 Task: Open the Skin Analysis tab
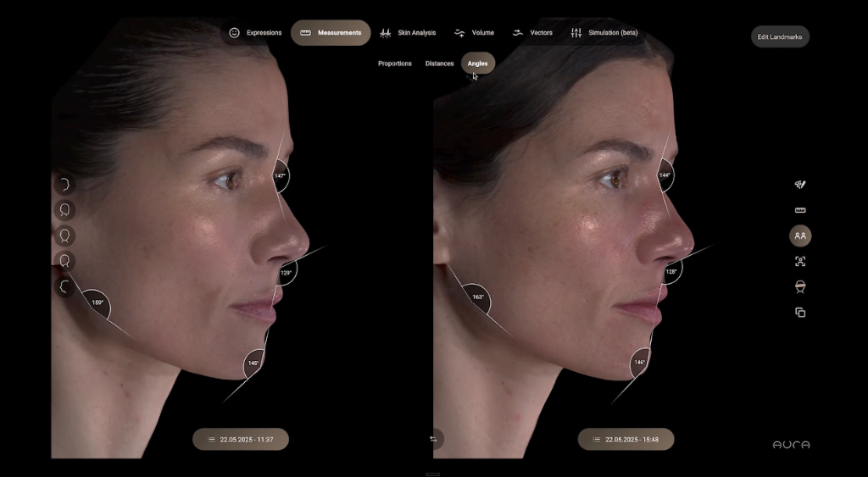pos(408,33)
